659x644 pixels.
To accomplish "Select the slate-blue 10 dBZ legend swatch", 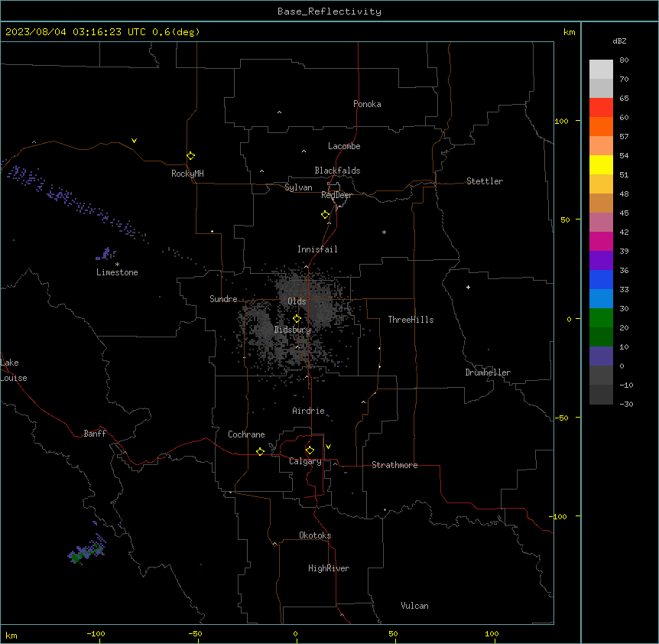I will [601, 356].
